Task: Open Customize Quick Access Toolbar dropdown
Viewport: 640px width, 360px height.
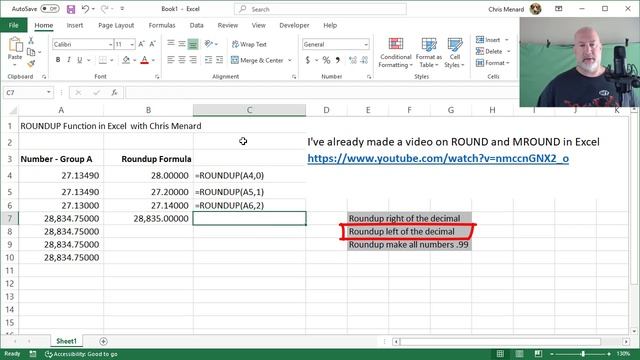Action: click(x=122, y=9)
